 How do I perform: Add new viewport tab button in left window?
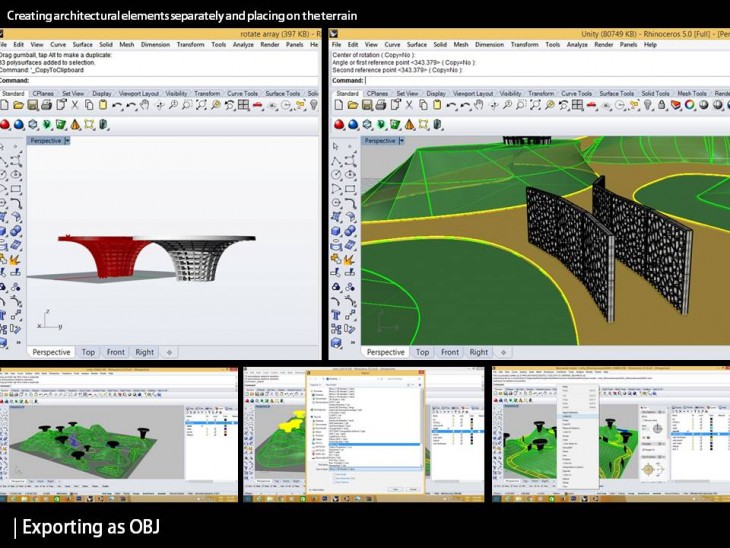point(169,352)
